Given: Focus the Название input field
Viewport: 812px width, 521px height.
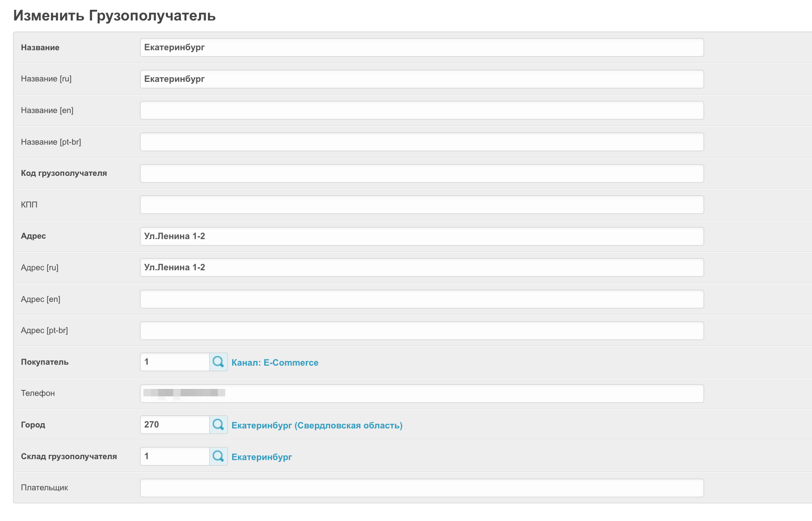Looking at the screenshot, I should (421, 47).
